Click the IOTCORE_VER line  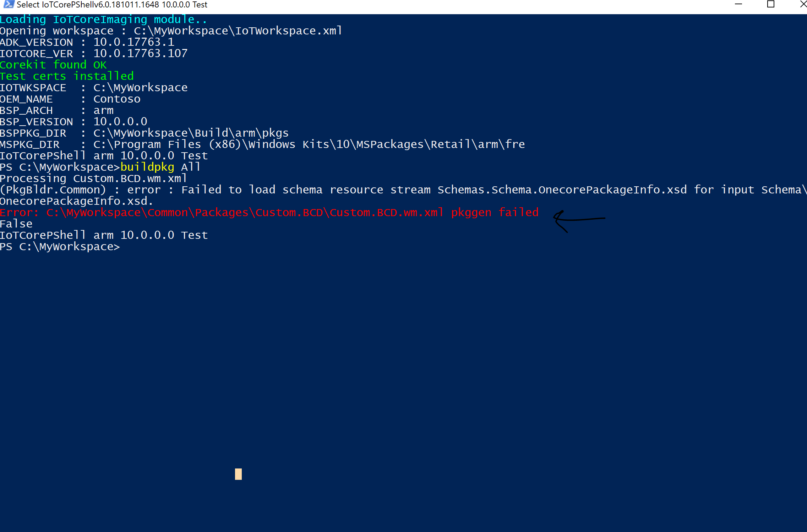pos(94,53)
